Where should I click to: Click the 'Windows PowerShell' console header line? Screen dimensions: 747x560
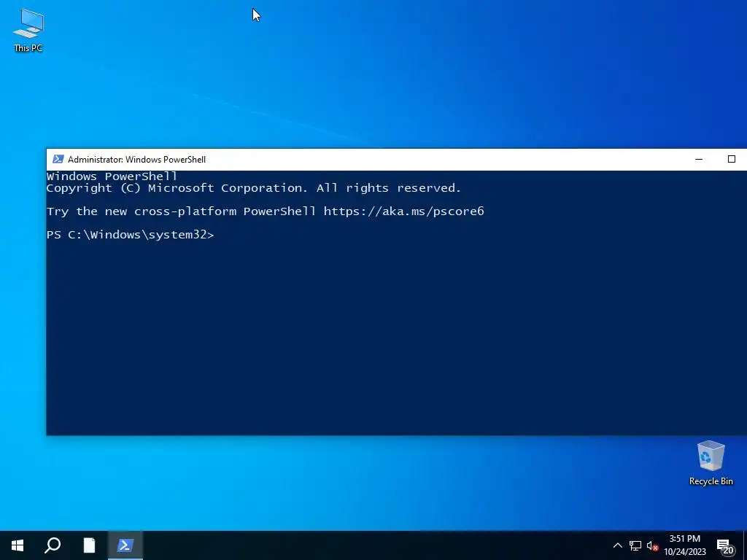112,176
